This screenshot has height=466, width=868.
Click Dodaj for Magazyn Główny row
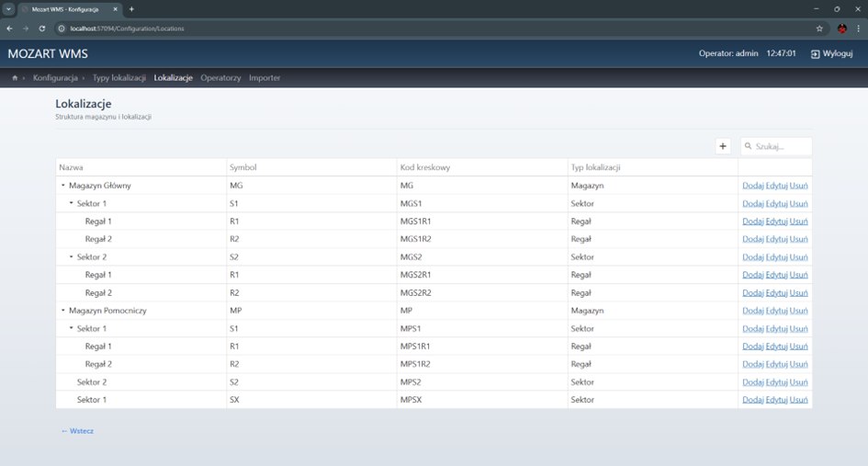(x=752, y=186)
